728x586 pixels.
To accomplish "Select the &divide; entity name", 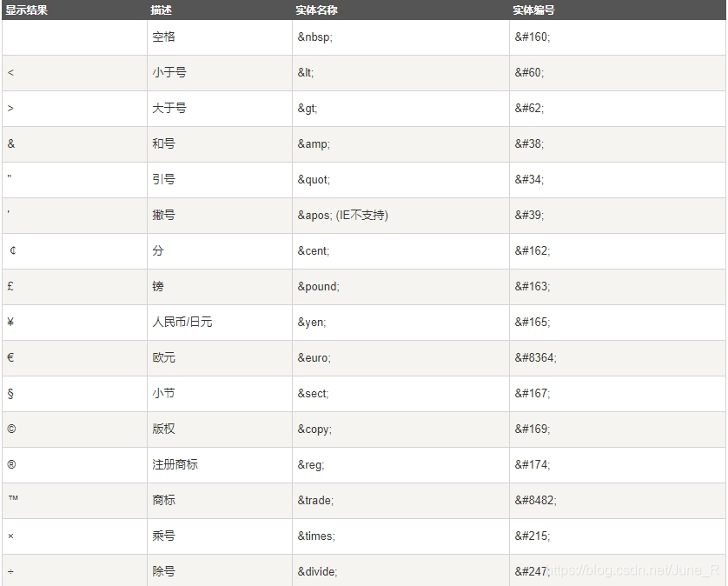I will click(x=318, y=571).
